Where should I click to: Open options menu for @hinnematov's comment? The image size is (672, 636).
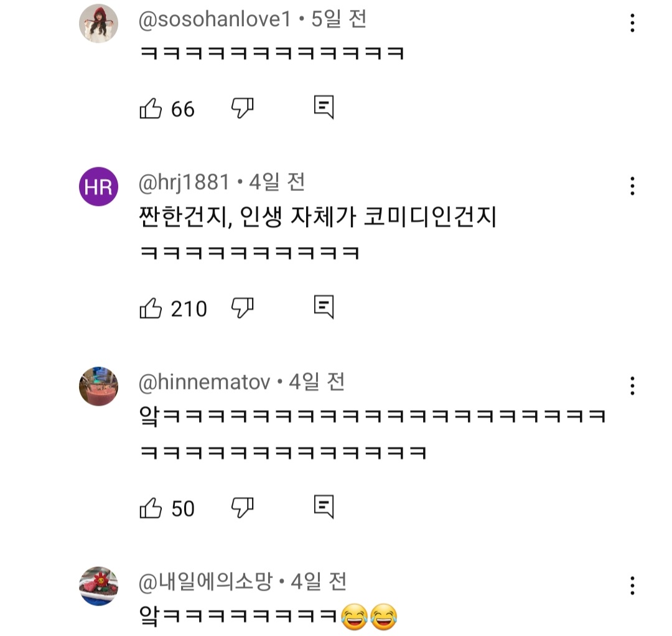point(632,386)
